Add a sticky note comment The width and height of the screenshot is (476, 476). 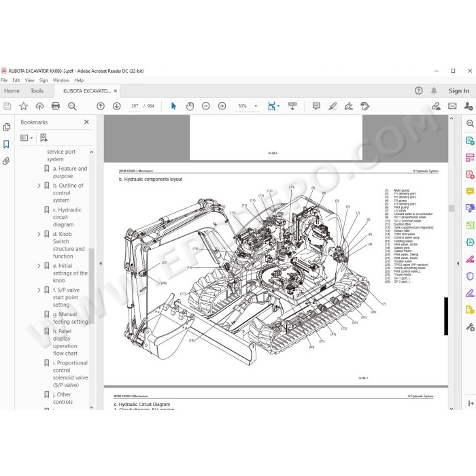[x=316, y=106]
